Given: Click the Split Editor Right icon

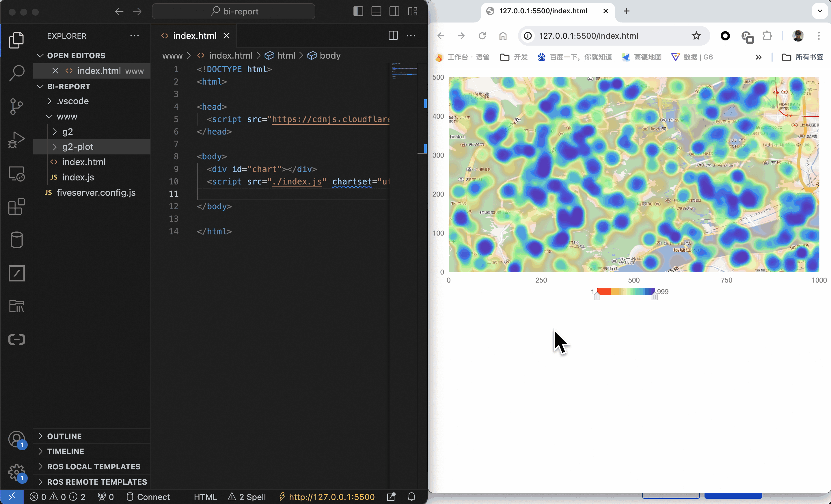Looking at the screenshot, I should 393,36.
